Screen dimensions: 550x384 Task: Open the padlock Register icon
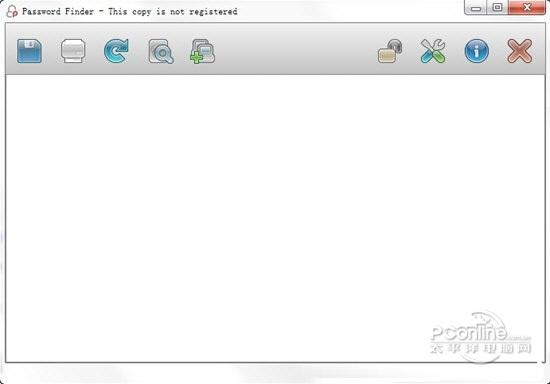390,51
